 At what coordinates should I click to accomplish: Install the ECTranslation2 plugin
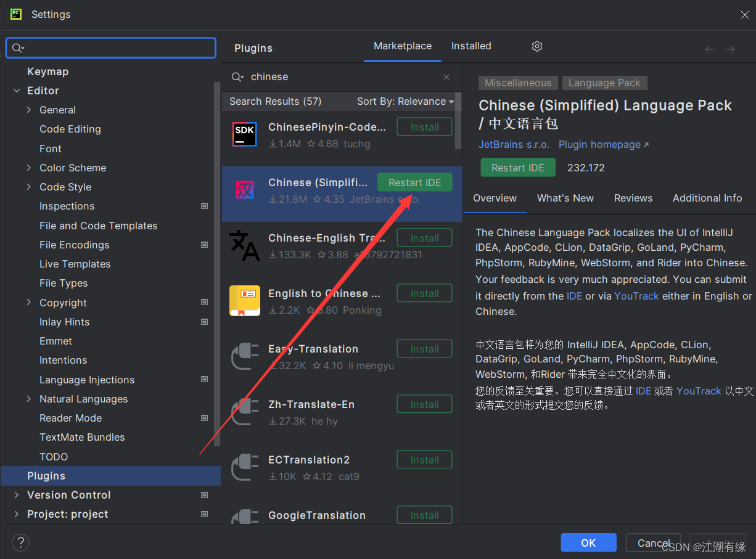point(425,460)
